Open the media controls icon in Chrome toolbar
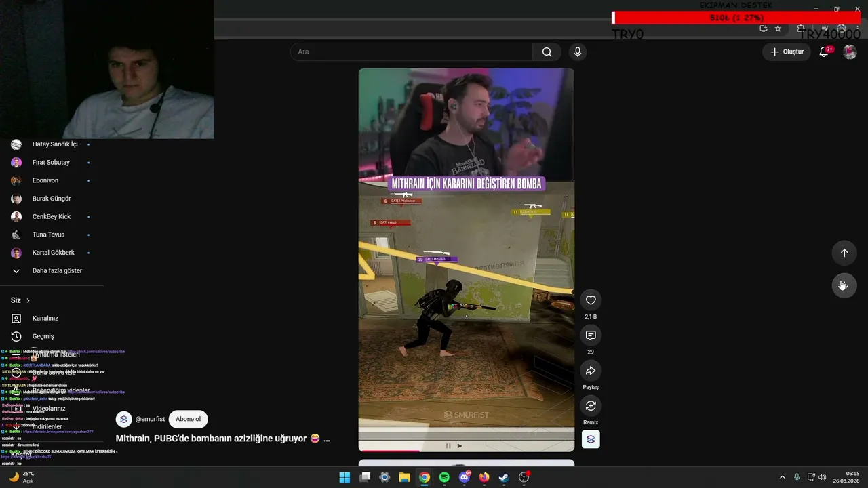Screen dimensions: 868x488 coord(824,28)
